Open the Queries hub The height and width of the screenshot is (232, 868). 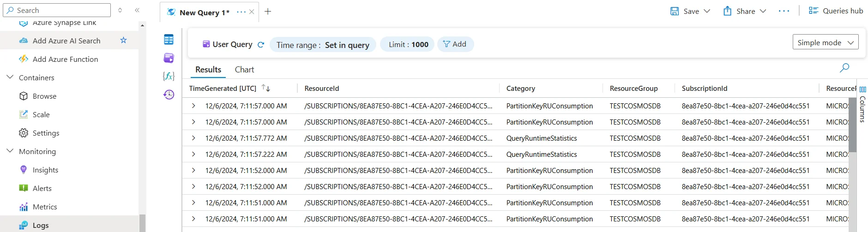[x=836, y=11]
